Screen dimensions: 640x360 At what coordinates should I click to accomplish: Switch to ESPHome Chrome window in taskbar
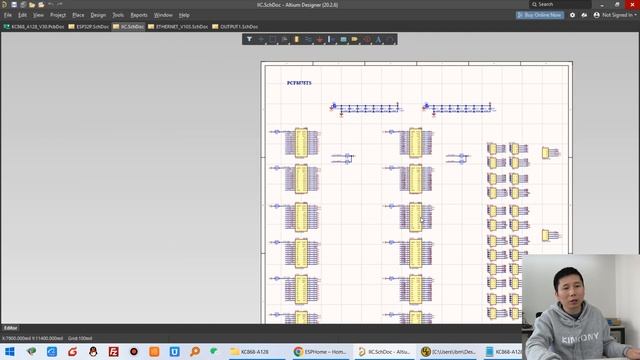point(321,351)
